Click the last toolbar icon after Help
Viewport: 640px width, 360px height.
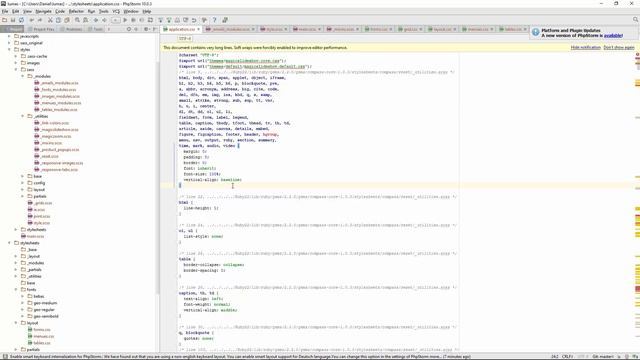pos(225,20)
